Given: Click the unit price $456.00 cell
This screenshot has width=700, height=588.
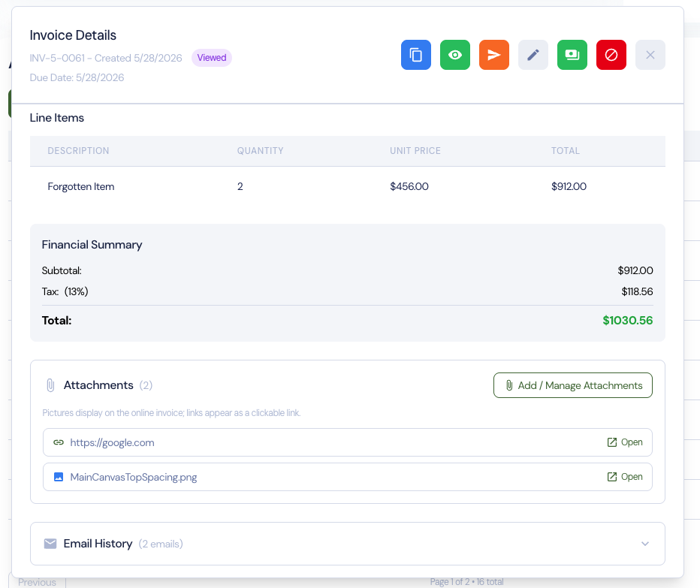Looking at the screenshot, I should click(x=409, y=187).
